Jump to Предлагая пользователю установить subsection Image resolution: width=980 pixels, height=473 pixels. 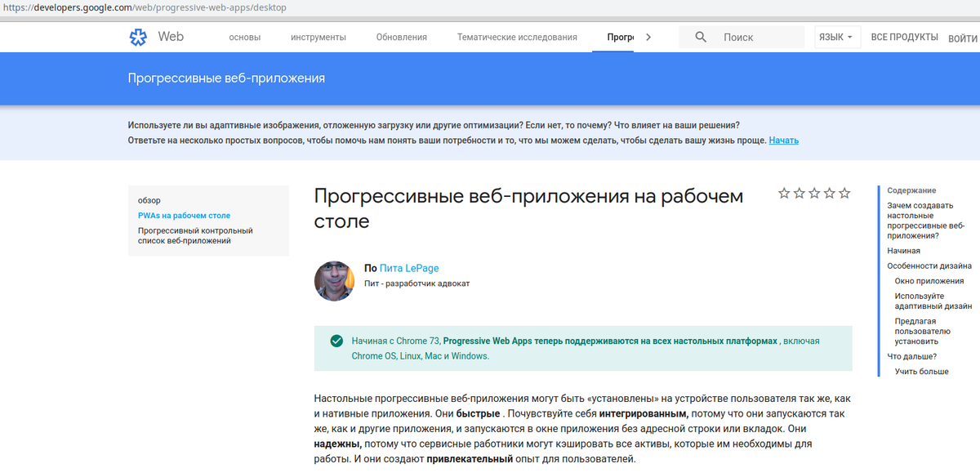point(923,331)
